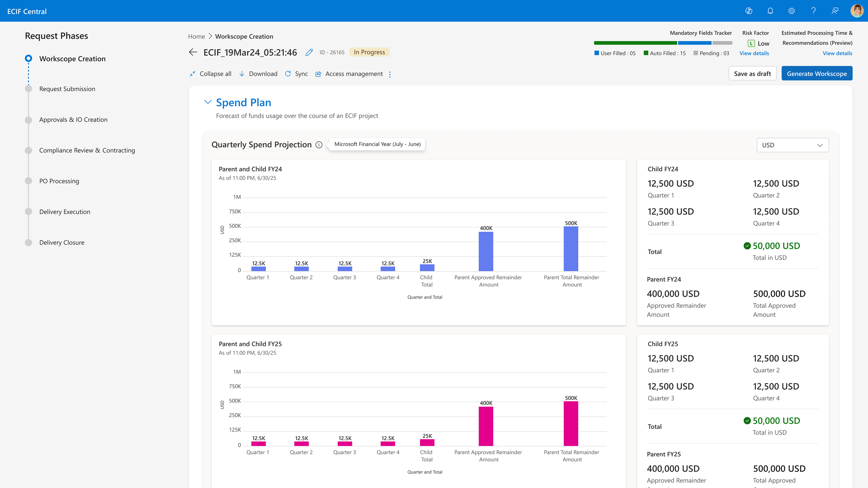Click the pencil icon to rename request
The image size is (868, 488).
[309, 52]
